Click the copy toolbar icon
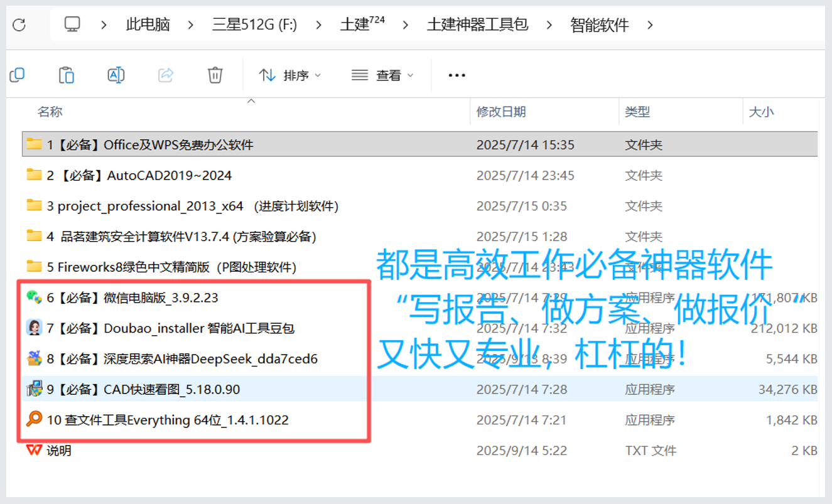Screen dimensions: 832x504 click(x=18, y=75)
